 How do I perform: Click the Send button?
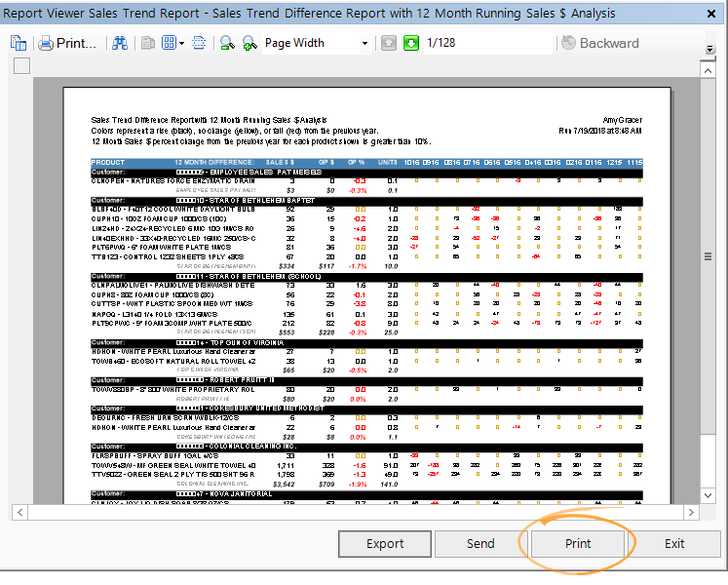click(x=480, y=544)
